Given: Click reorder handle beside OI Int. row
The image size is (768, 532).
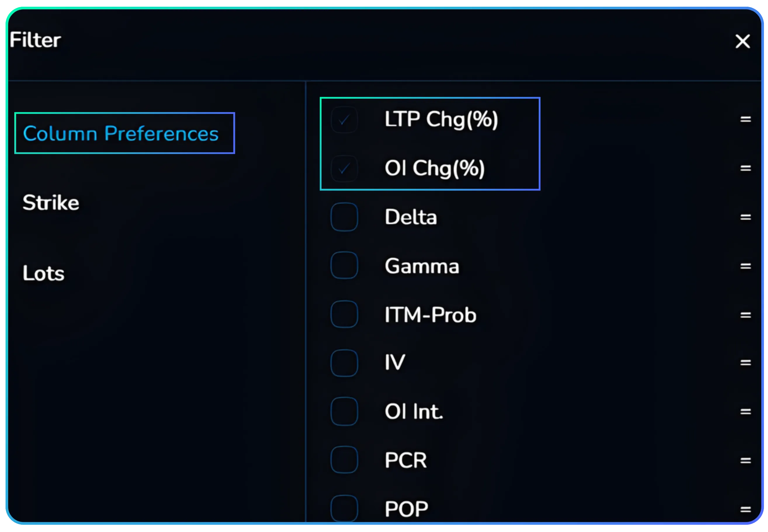Looking at the screenshot, I should pyautogui.click(x=745, y=411).
